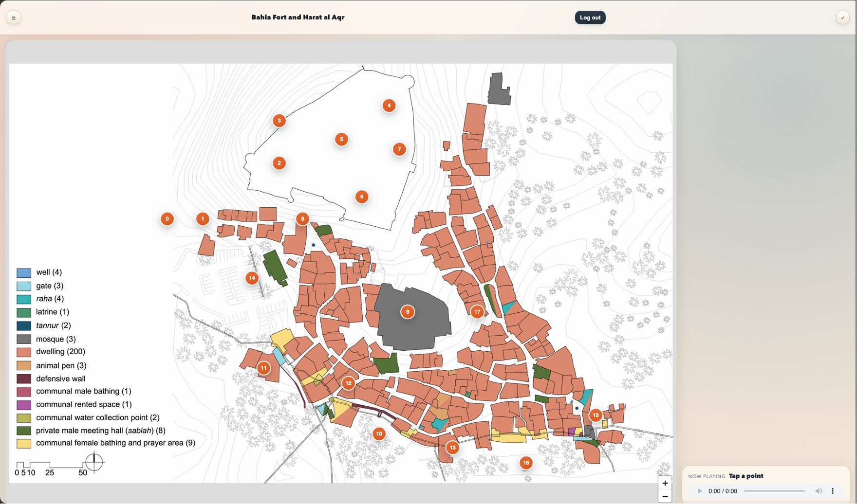Toggle fullscreen with the top-right expand icon

coord(842,18)
